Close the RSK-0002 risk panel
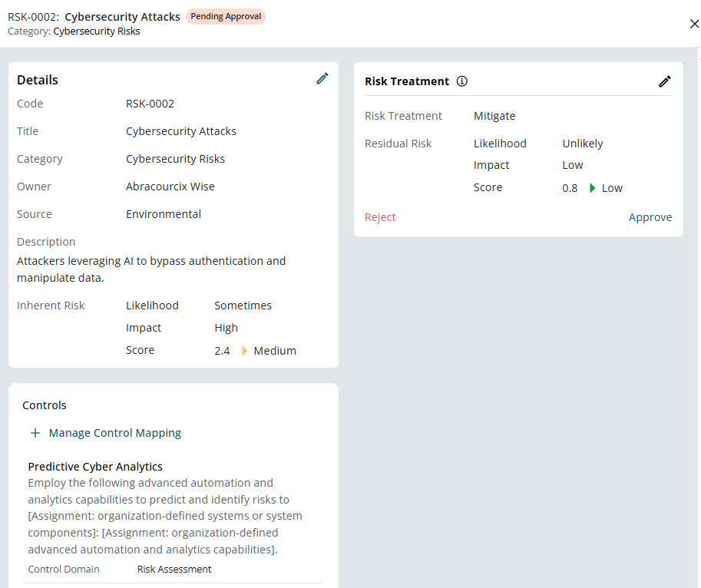 694,24
